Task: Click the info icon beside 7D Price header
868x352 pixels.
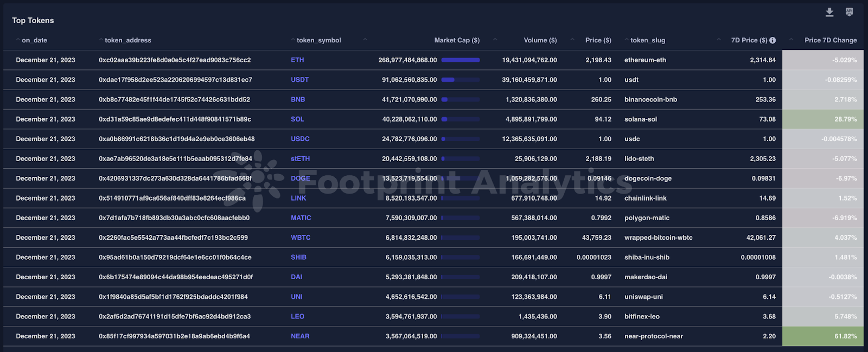Action: 773,40
